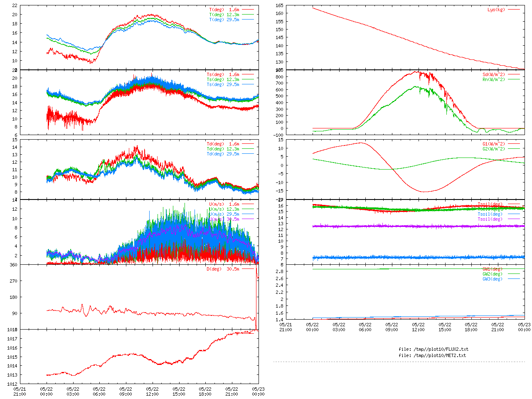532x399 pixels.
Task: Pick the 'Ts(deg) 29.5m' legend label
Action: pyautogui.click(x=223, y=85)
